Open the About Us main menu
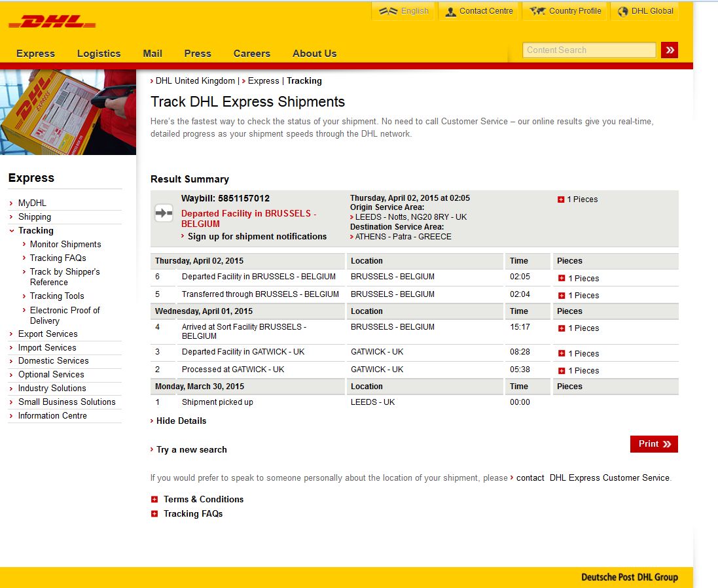Viewport: 718px width, 588px height. coord(315,54)
